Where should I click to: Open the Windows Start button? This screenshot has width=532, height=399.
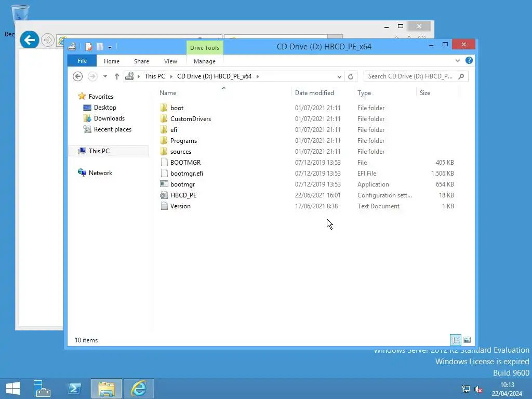click(13, 389)
